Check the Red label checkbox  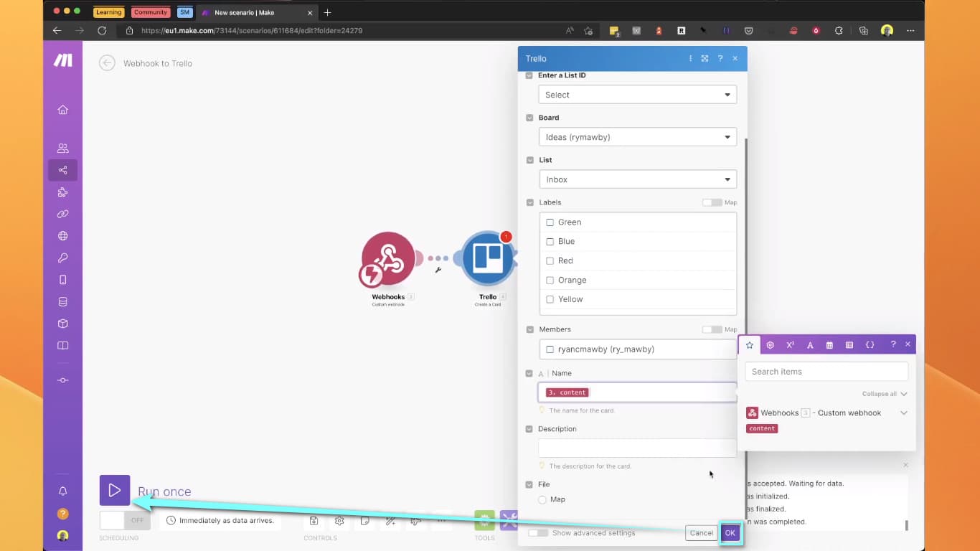click(550, 261)
